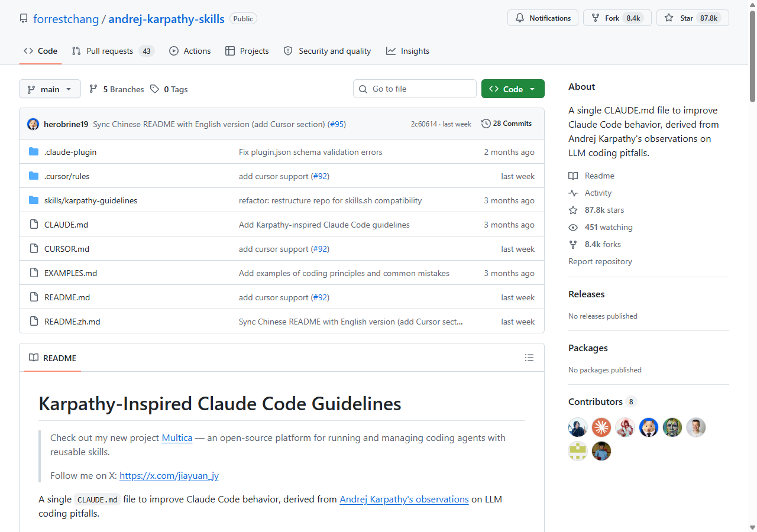Open PR #95 link in latest commit
The width and height of the screenshot is (757, 532).
(x=337, y=124)
